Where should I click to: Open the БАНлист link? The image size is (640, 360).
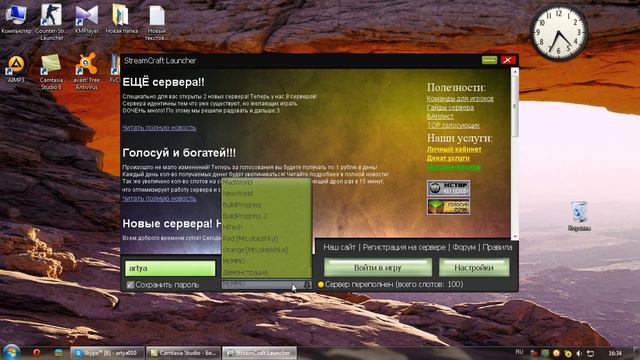[x=440, y=116]
